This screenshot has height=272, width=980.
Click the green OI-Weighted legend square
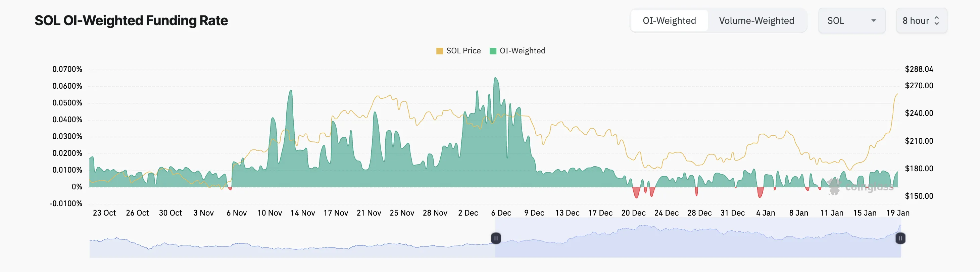(493, 51)
